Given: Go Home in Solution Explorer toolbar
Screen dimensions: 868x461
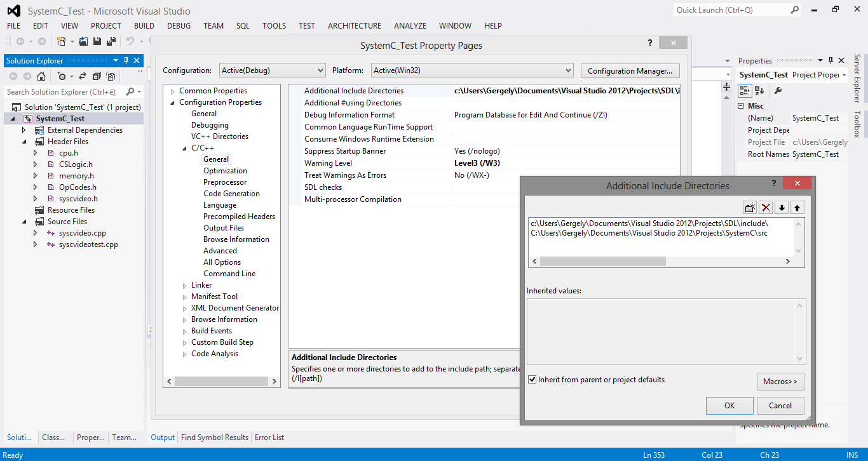Looking at the screenshot, I should coord(41,76).
